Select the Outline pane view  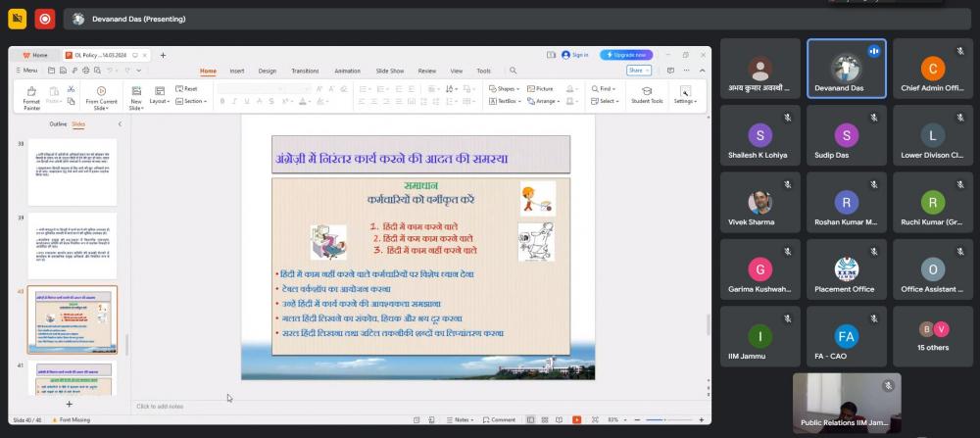(x=58, y=124)
